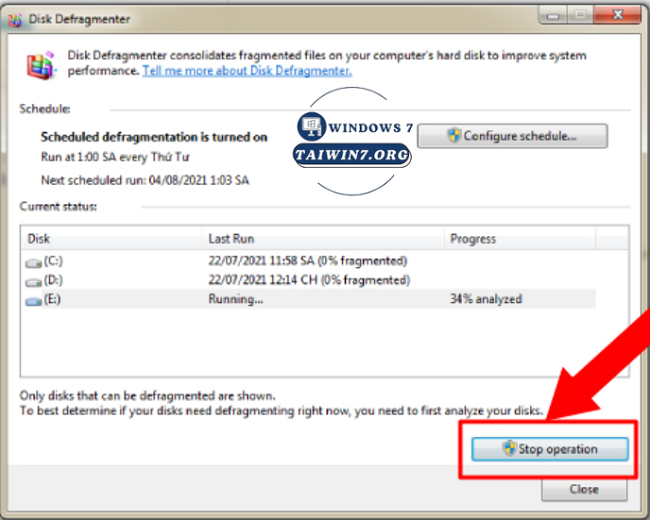Click the E: drive icon
This screenshot has width=650, height=520.
(x=34, y=300)
